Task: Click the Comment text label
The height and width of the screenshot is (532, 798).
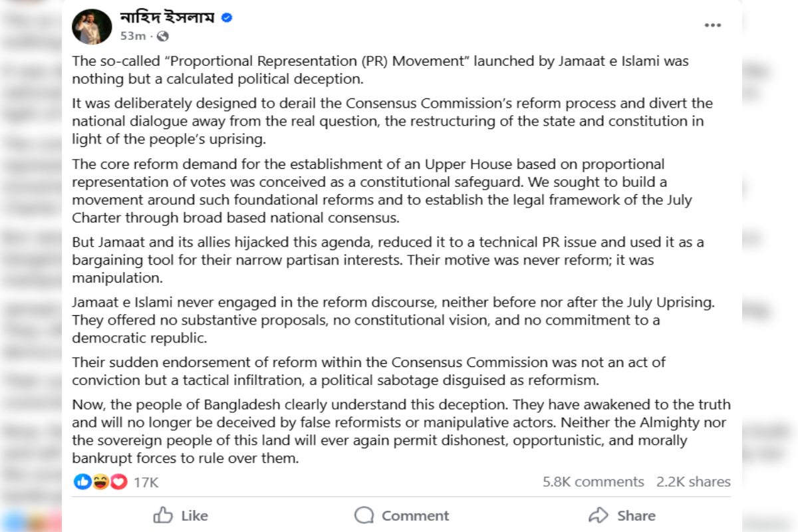Action: tap(415, 515)
